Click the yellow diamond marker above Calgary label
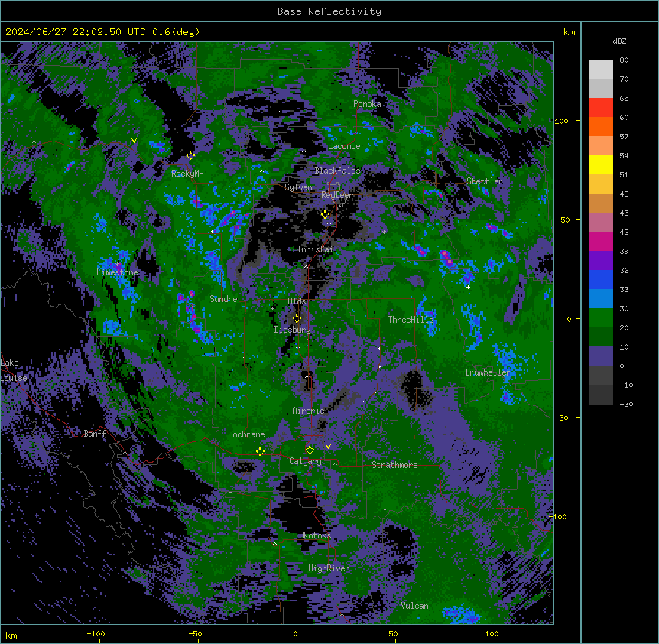 click(310, 450)
